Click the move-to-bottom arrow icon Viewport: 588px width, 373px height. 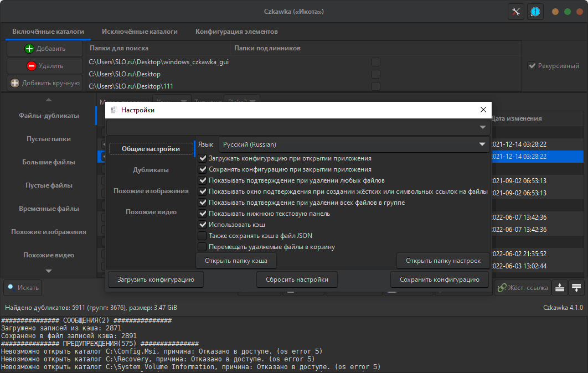[x=576, y=288]
